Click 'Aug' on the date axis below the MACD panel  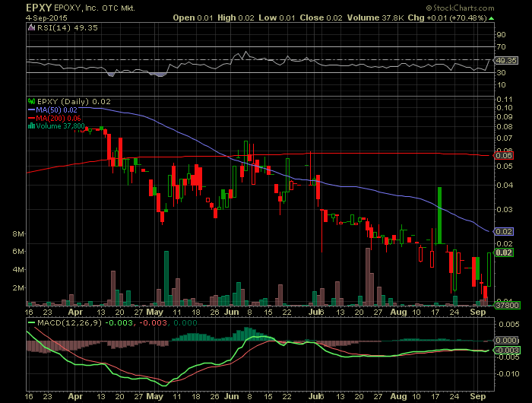tap(398, 397)
